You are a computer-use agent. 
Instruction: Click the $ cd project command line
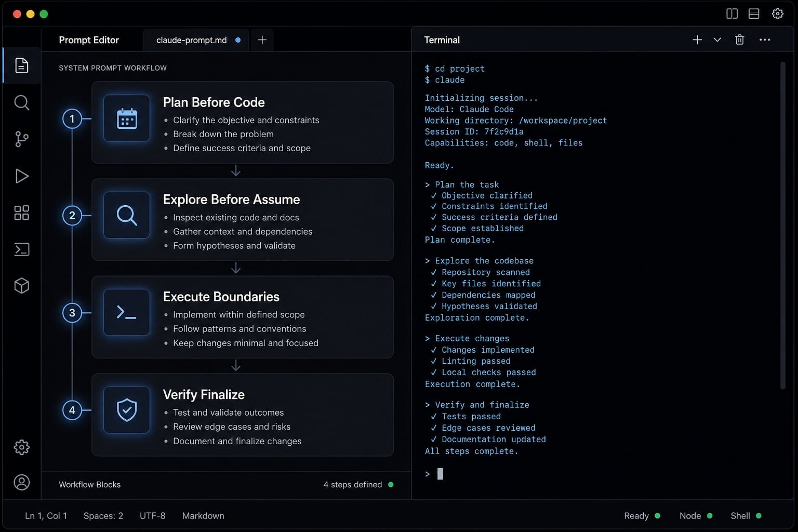(x=455, y=69)
